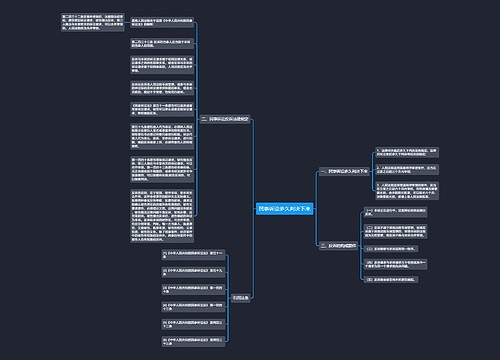500x360 pixels.
Task: Select the 引用法条 branch node
Action: (240, 298)
